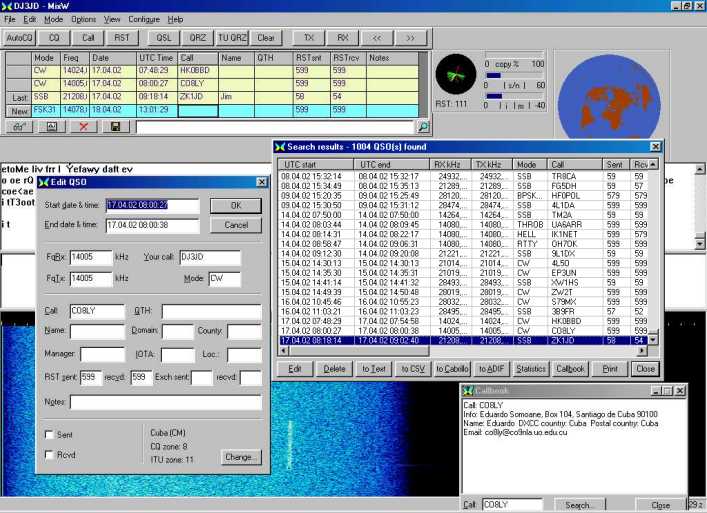The height and width of the screenshot is (513, 707).
Task: Click OK in the Edit QSO dialog
Action: pos(236,206)
